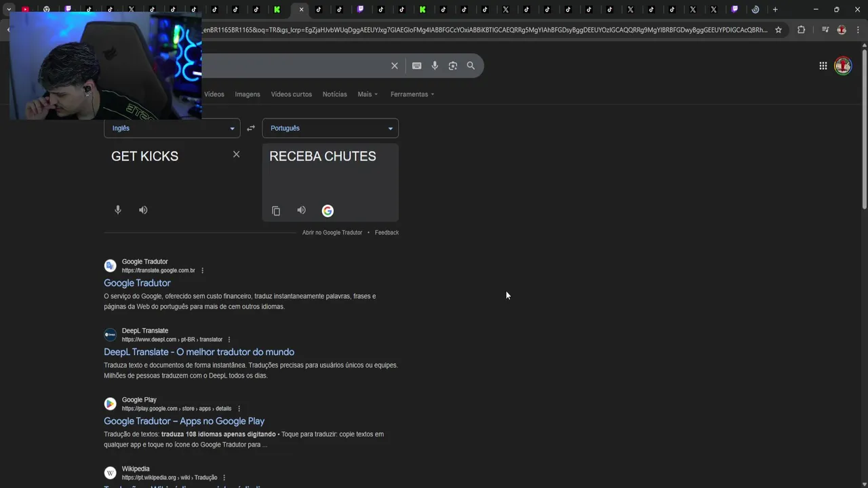Image resolution: width=868 pixels, height=488 pixels.
Task: Clear the GET KICKS source text
Action: coord(236,155)
